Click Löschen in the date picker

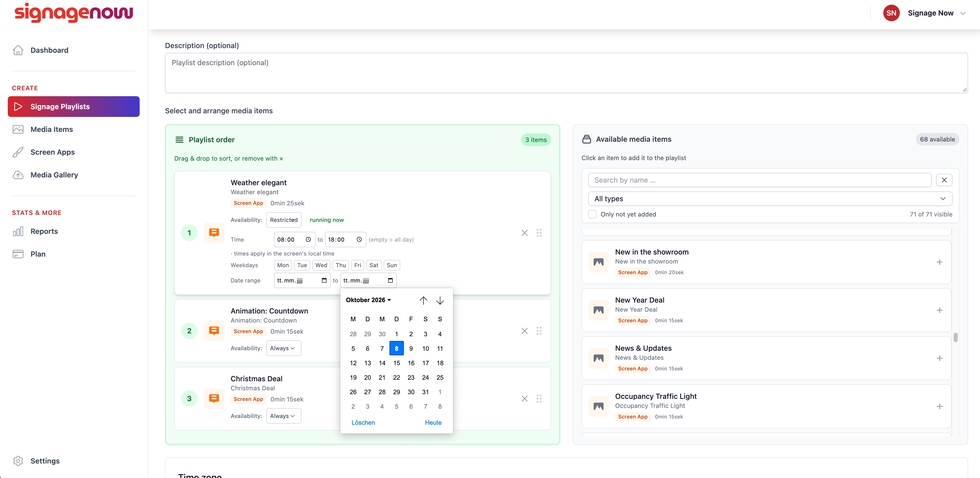coord(363,422)
